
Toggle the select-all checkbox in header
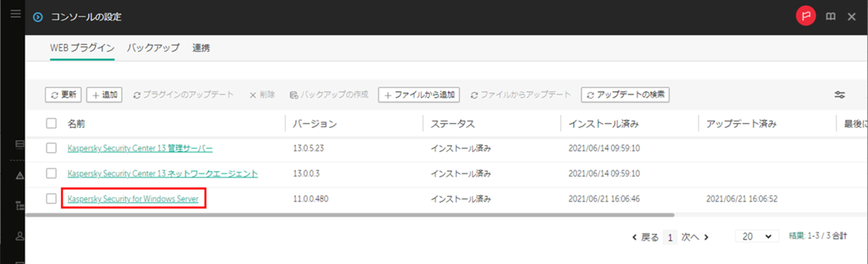point(51,124)
